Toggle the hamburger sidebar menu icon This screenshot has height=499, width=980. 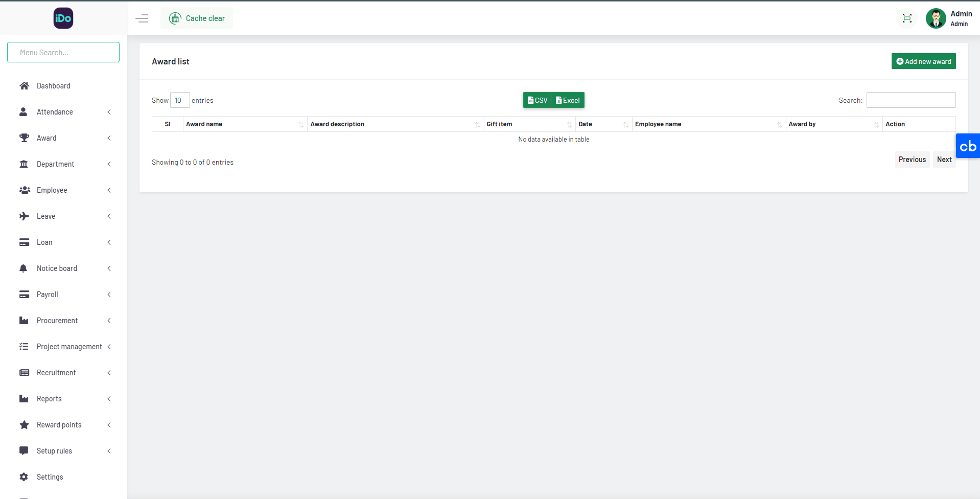click(x=142, y=18)
